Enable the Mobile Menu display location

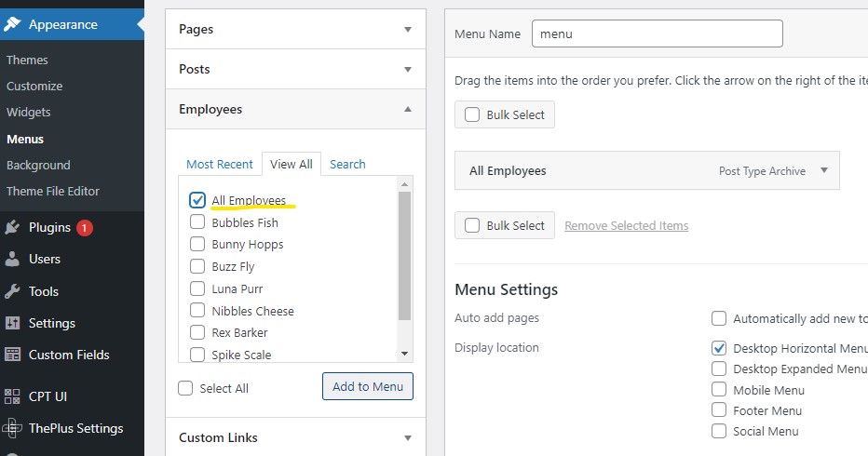pyautogui.click(x=719, y=390)
